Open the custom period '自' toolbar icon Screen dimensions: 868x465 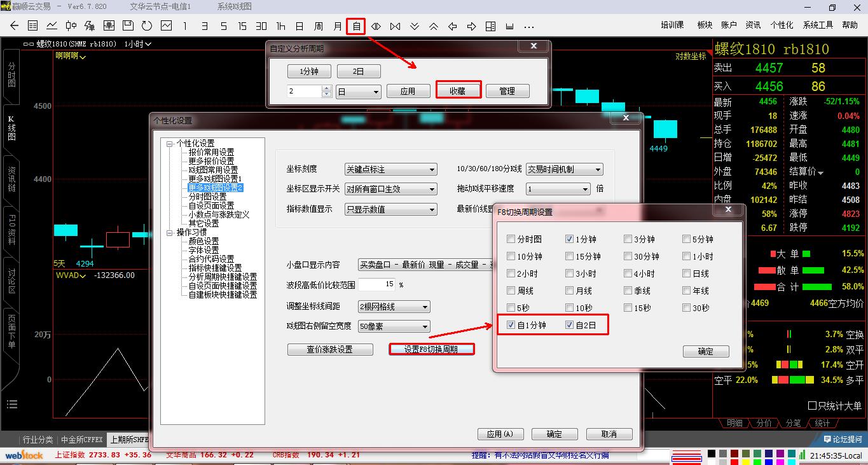[356, 26]
